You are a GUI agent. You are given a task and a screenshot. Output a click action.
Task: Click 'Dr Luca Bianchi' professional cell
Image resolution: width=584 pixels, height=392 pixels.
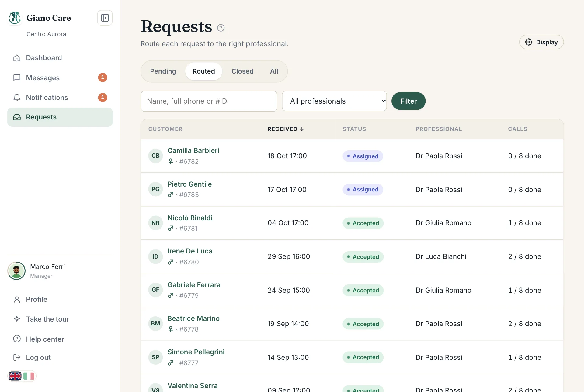[x=441, y=257]
